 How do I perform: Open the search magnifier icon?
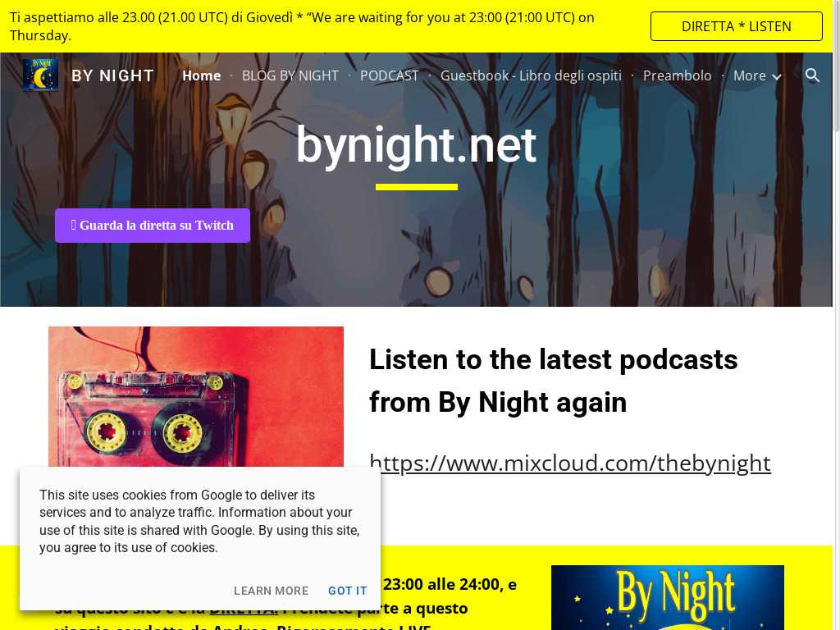click(x=812, y=75)
